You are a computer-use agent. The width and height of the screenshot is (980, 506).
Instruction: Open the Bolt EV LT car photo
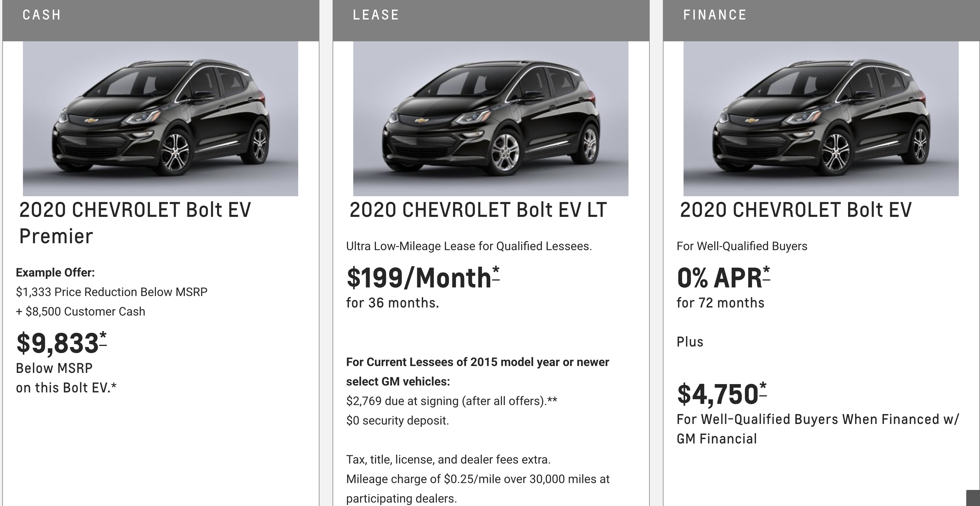pyautogui.click(x=490, y=119)
